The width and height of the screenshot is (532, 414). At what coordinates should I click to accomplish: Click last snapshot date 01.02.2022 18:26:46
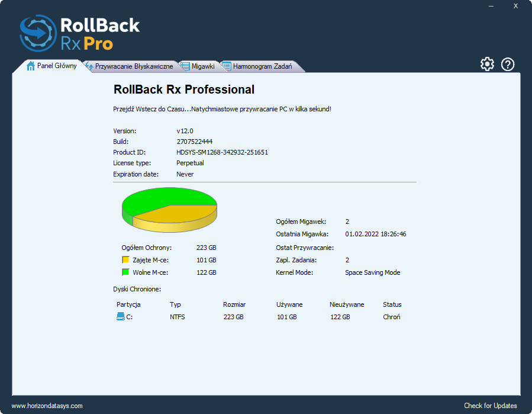(376, 234)
